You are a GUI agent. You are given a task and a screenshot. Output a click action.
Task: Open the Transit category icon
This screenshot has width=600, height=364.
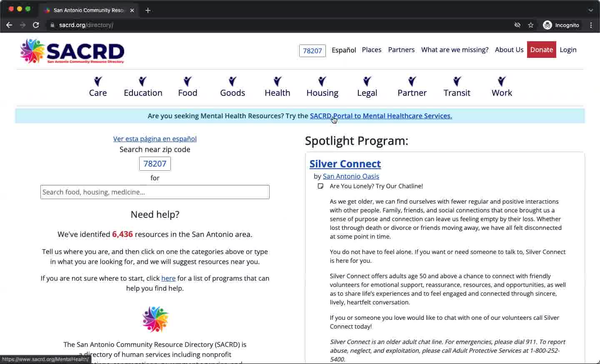point(457,81)
